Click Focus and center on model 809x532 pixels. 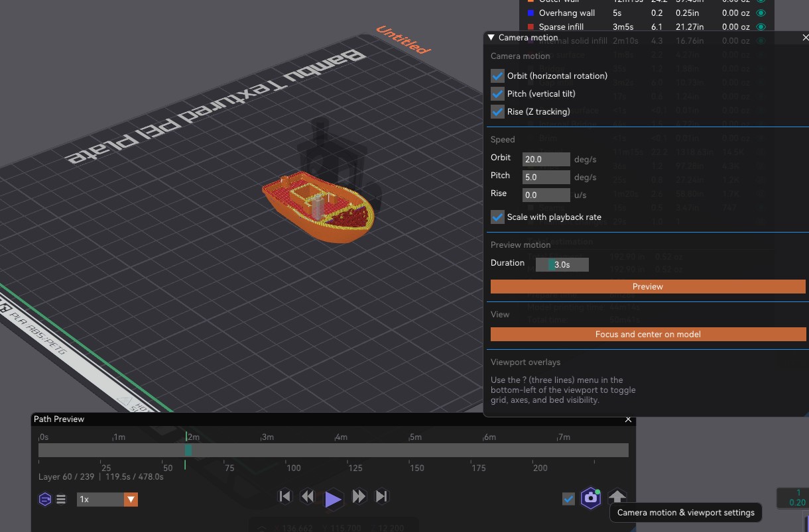click(648, 334)
